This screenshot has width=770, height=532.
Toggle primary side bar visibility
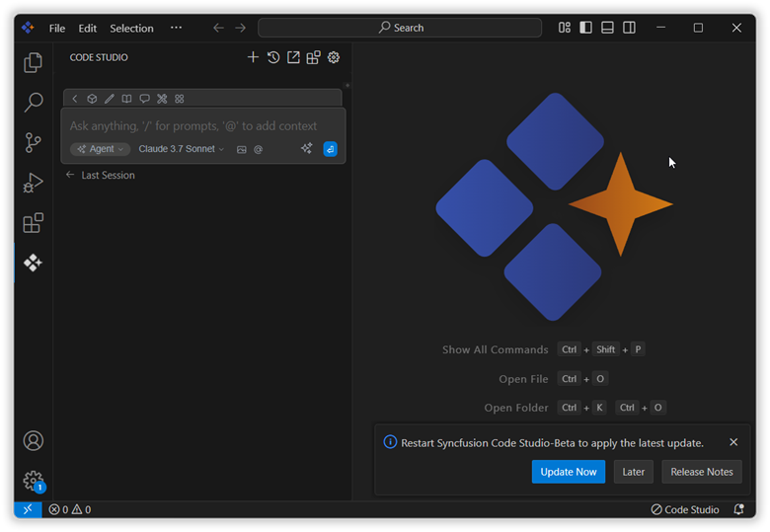[585, 28]
